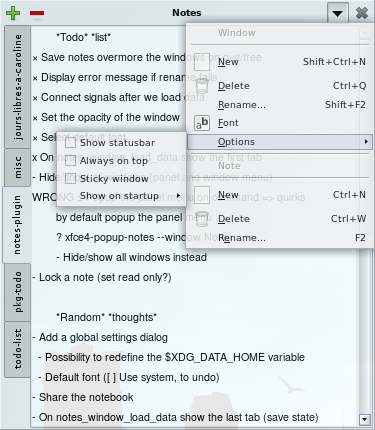Toggle Always on top checkbox

[70, 161]
